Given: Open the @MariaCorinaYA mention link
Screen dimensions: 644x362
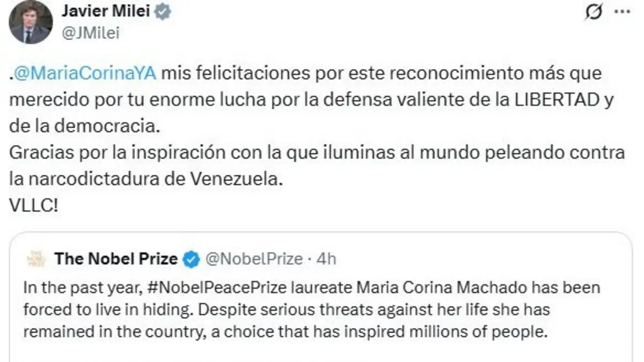Looking at the screenshot, I should (85, 73).
